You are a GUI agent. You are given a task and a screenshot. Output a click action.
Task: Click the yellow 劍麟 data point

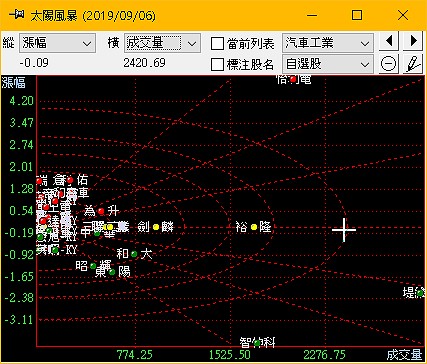coord(156,227)
